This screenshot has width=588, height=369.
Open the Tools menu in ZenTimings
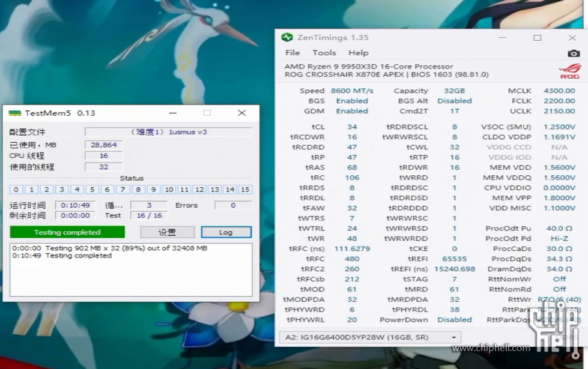coord(324,53)
